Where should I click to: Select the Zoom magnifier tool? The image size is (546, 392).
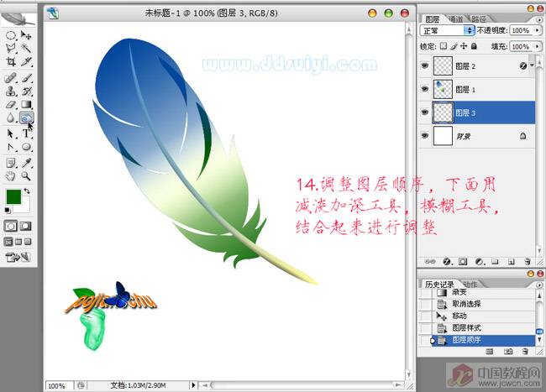(26, 176)
